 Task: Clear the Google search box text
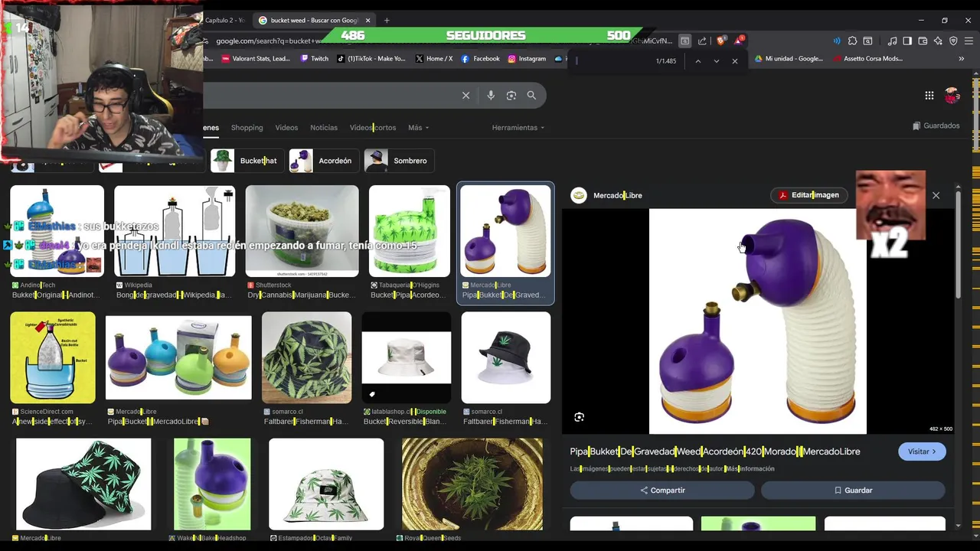coord(465,95)
